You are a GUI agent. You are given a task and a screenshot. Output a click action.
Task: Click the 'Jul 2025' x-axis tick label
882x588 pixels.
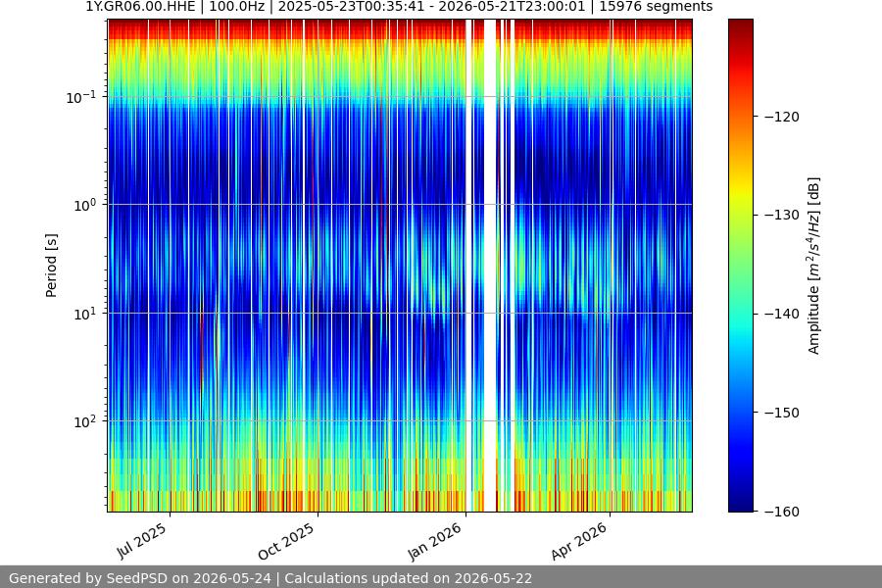[x=142, y=541]
